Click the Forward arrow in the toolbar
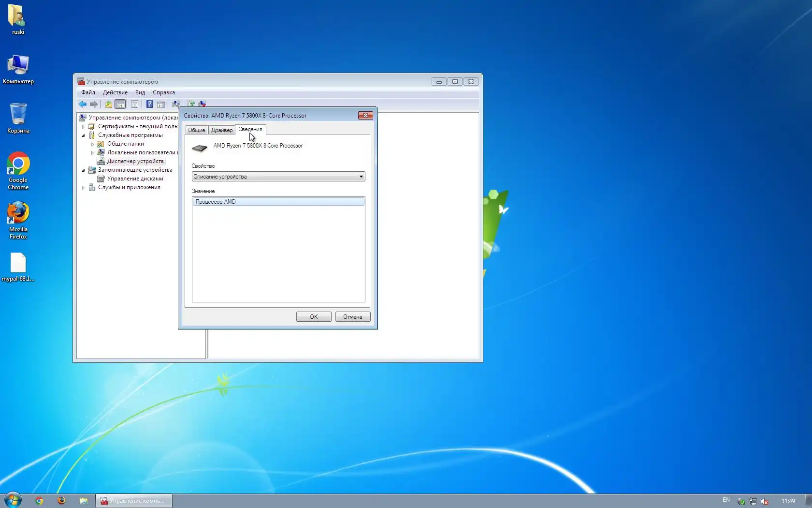The height and width of the screenshot is (508, 812). click(94, 104)
